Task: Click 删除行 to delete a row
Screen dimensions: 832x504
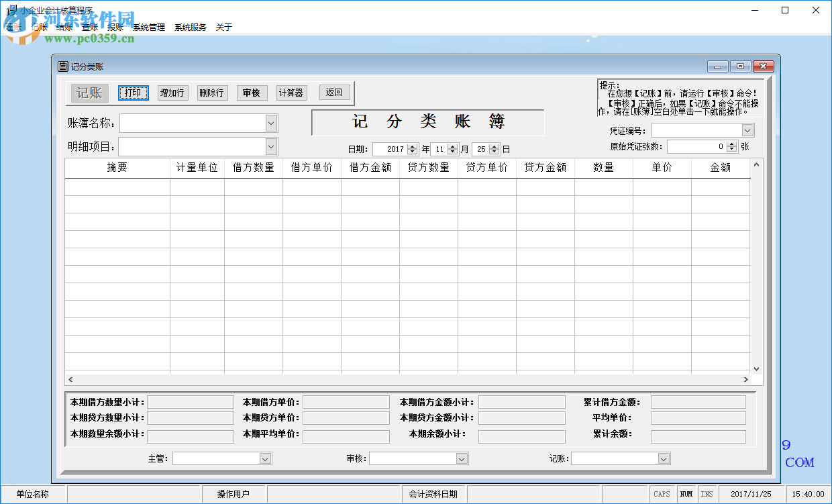Action: click(x=211, y=93)
